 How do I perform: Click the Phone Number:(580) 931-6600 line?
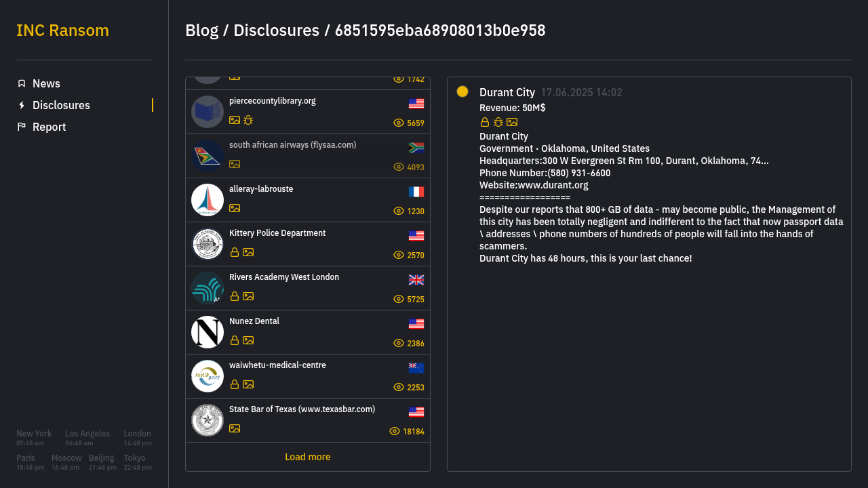[545, 173]
